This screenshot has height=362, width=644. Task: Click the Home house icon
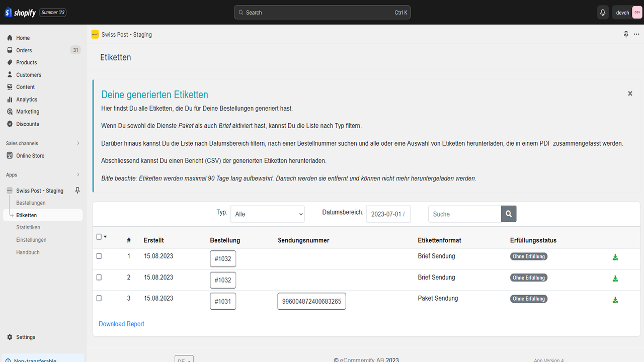pos(10,38)
